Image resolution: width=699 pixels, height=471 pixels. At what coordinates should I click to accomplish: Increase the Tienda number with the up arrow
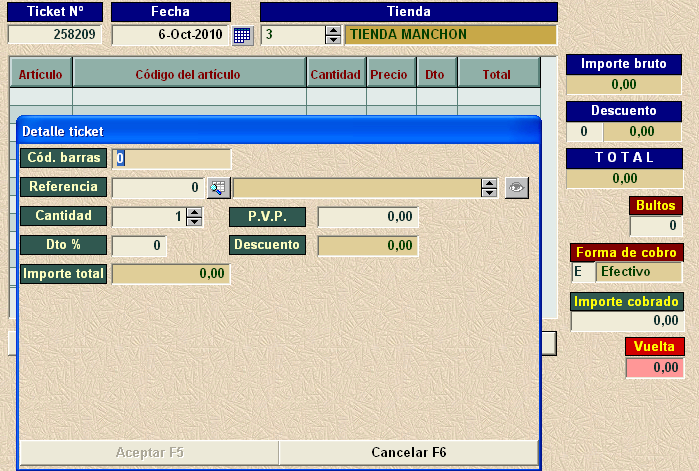point(333,30)
